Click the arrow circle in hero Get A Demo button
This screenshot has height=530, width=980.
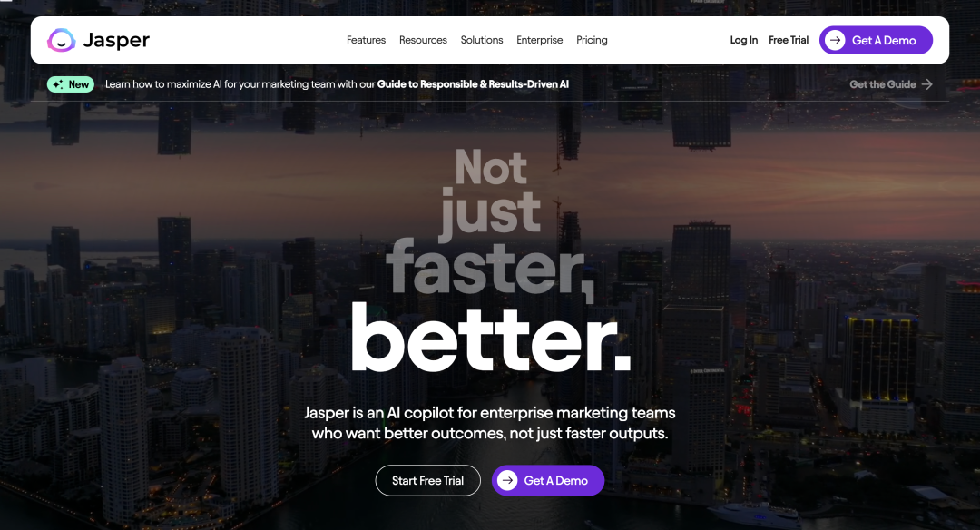[507, 480]
